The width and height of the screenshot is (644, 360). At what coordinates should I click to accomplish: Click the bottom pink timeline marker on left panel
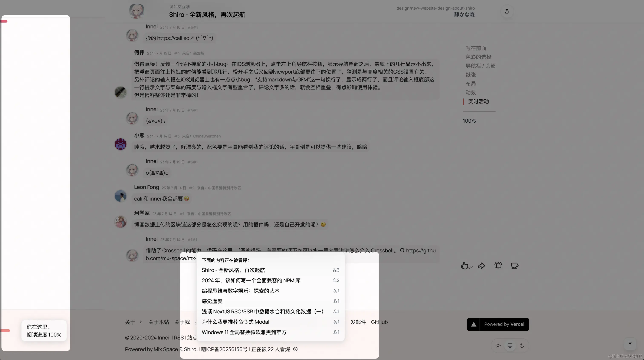coord(5,330)
